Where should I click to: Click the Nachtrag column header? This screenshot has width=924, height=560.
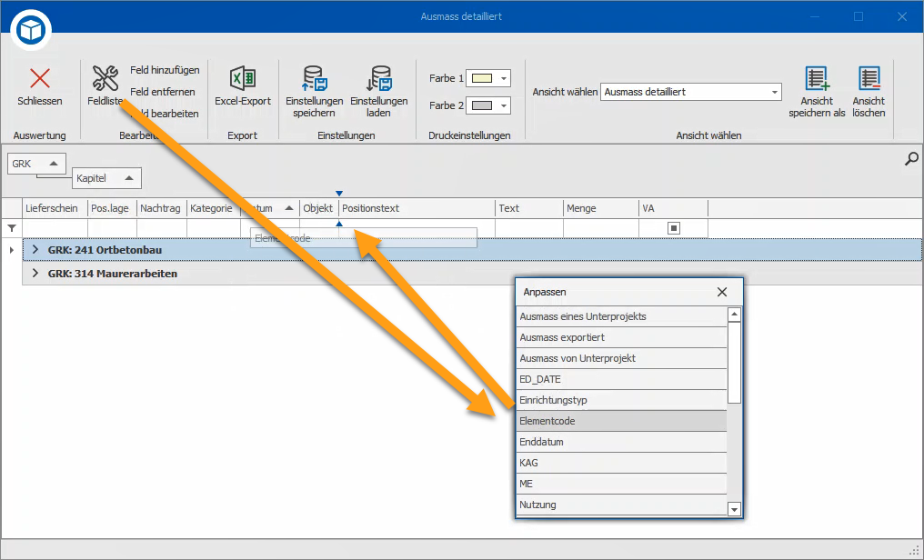(162, 208)
